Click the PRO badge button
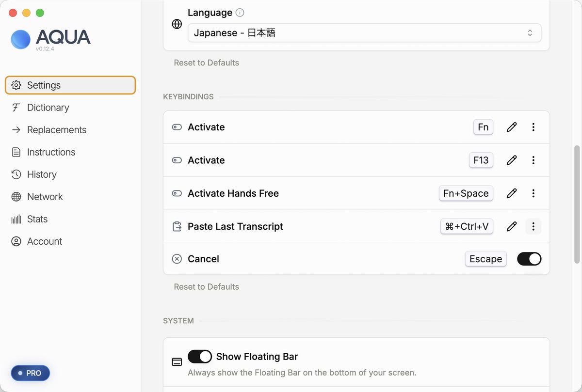Screen dimensions: 582x392 [x=30, y=373]
